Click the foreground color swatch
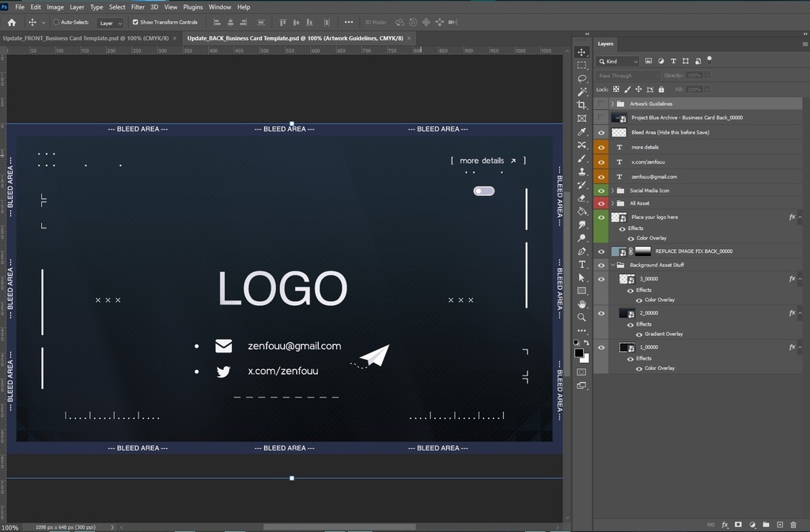810x532 pixels. (x=579, y=353)
